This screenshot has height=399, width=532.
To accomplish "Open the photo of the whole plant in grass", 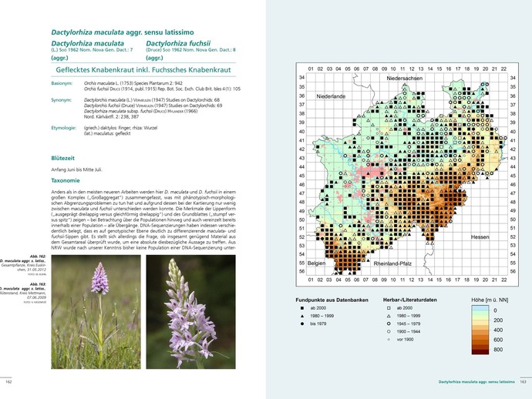I will tap(96, 312).
